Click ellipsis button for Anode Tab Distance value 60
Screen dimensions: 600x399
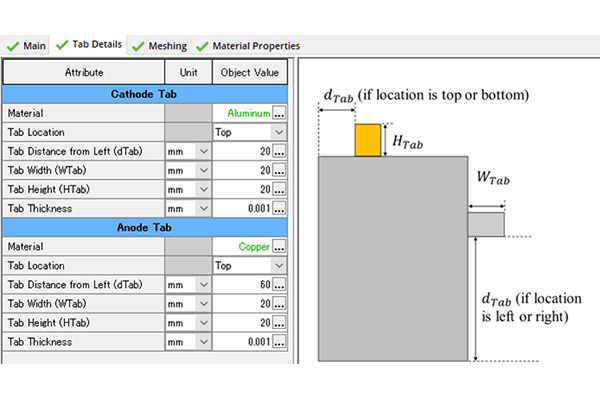pyautogui.click(x=279, y=285)
